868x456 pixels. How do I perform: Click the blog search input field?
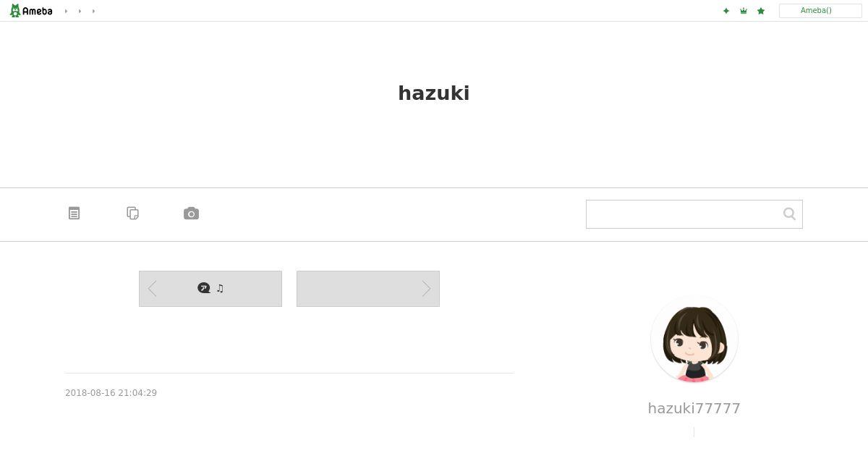coord(684,214)
